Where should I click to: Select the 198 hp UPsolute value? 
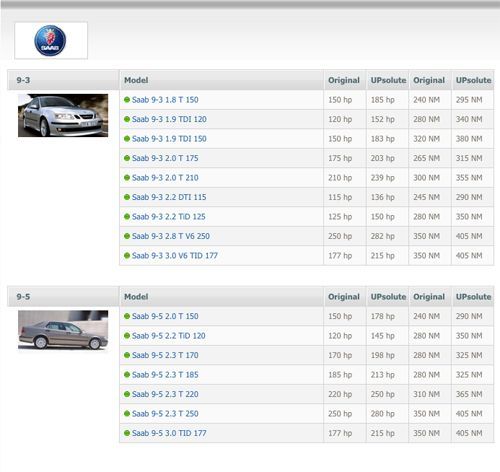(383, 355)
